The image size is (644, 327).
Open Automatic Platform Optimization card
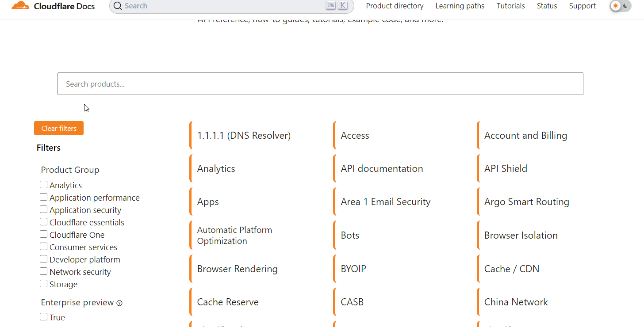[257, 235]
